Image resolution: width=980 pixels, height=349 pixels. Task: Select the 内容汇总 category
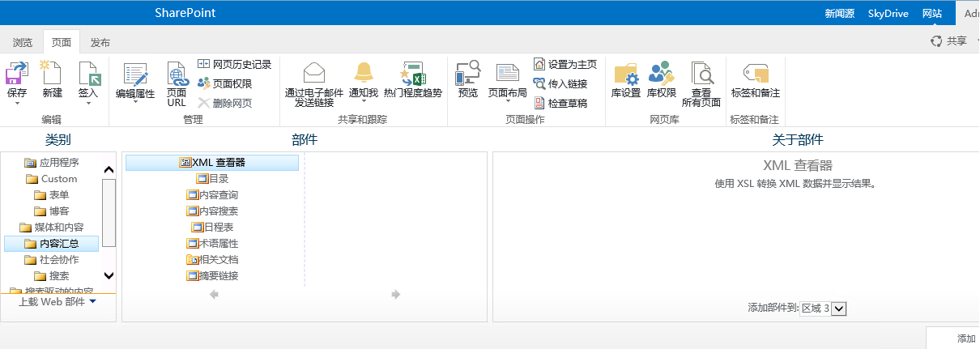click(x=52, y=244)
